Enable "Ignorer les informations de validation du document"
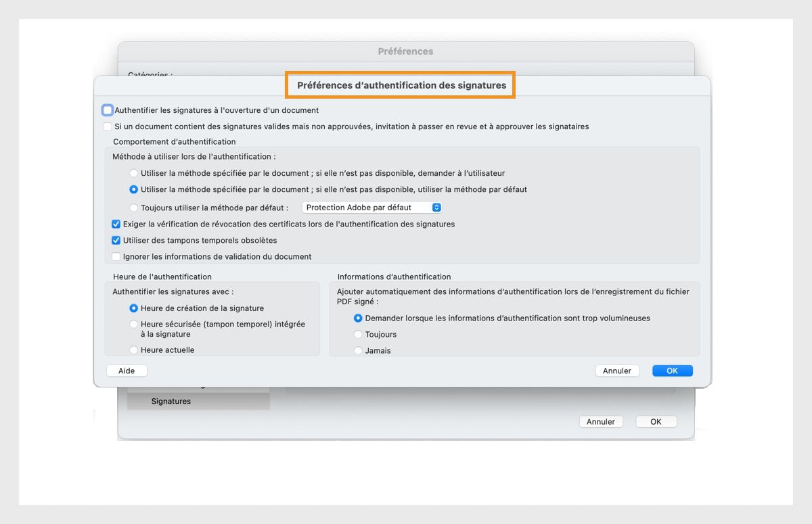The image size is (812, 524). coord(116,256)
